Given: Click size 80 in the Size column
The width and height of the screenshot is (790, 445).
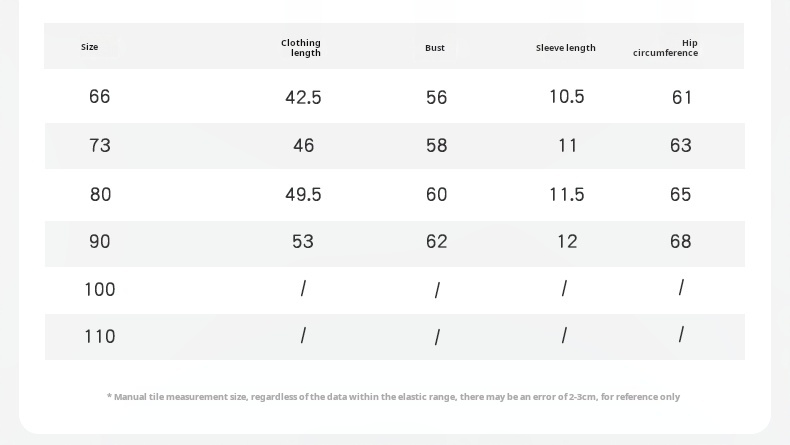Looking at the screenshot, I should click(101, 195).
